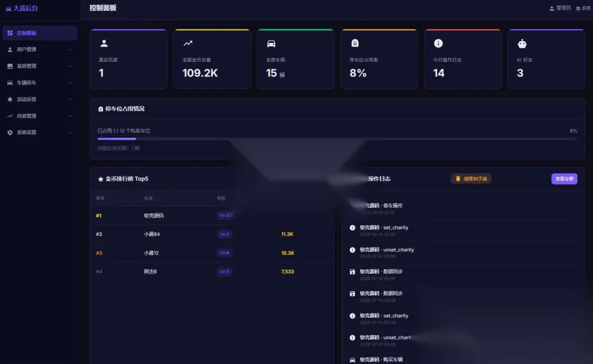Click the robot icon on the AI 好友 card
The image size is (593, 364).
coord(522,44)
